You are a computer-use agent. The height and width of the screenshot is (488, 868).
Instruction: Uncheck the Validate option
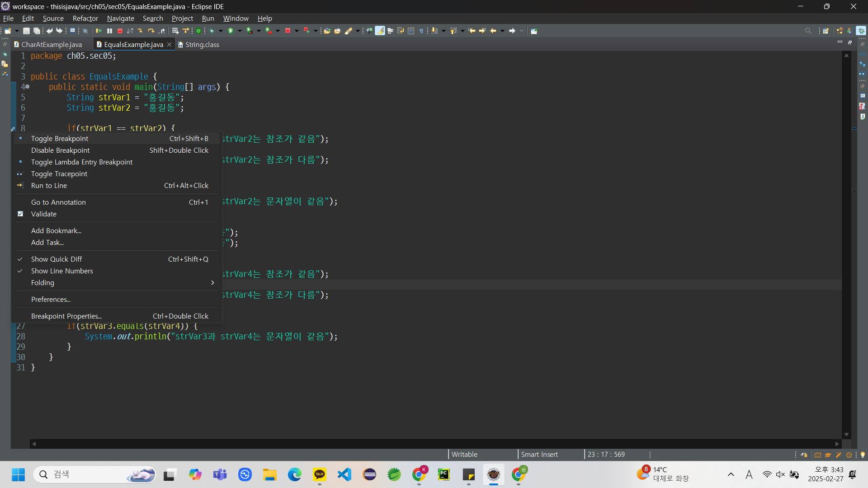tap(44, 214)
